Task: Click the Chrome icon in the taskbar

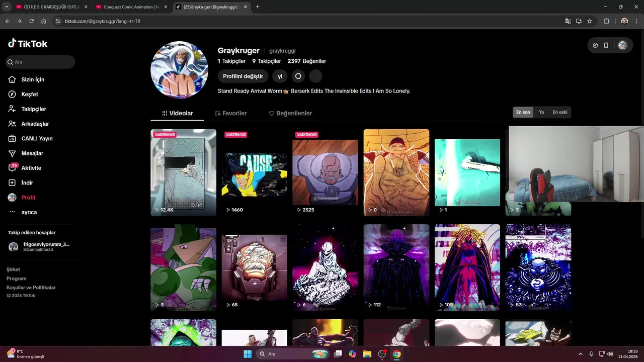Action: (396, 354)
